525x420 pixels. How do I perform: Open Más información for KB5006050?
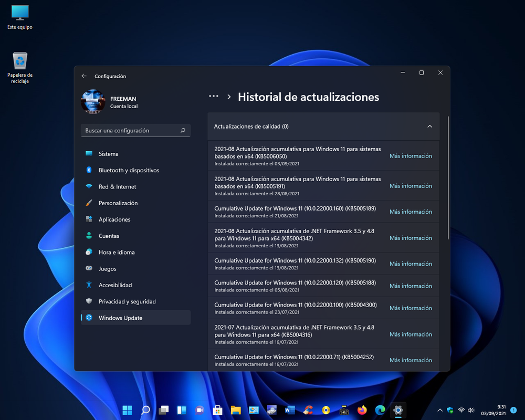coord(411,156)
